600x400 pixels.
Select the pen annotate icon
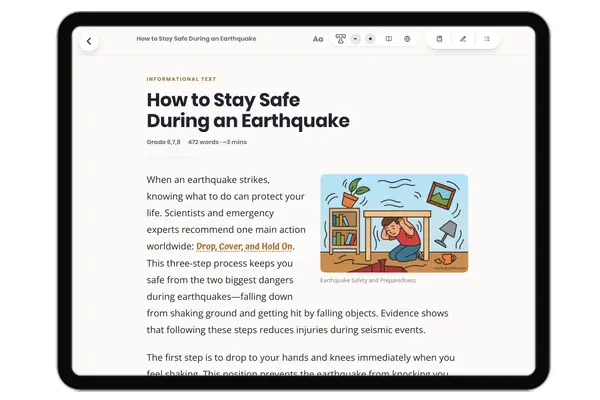[x=463, y=39]
